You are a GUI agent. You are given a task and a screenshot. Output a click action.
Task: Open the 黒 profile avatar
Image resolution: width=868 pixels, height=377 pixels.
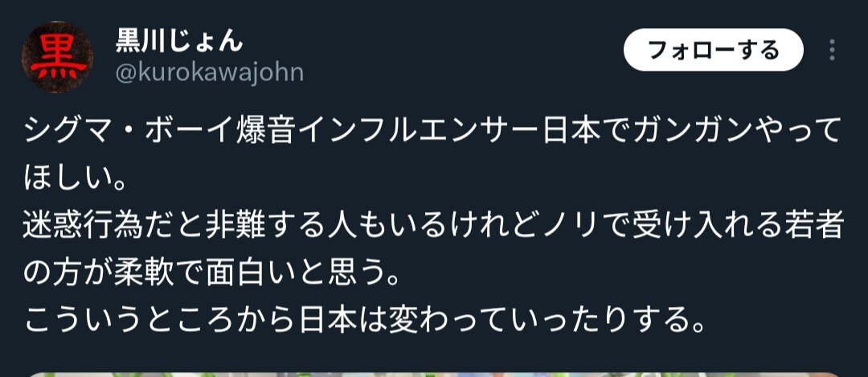57,57
